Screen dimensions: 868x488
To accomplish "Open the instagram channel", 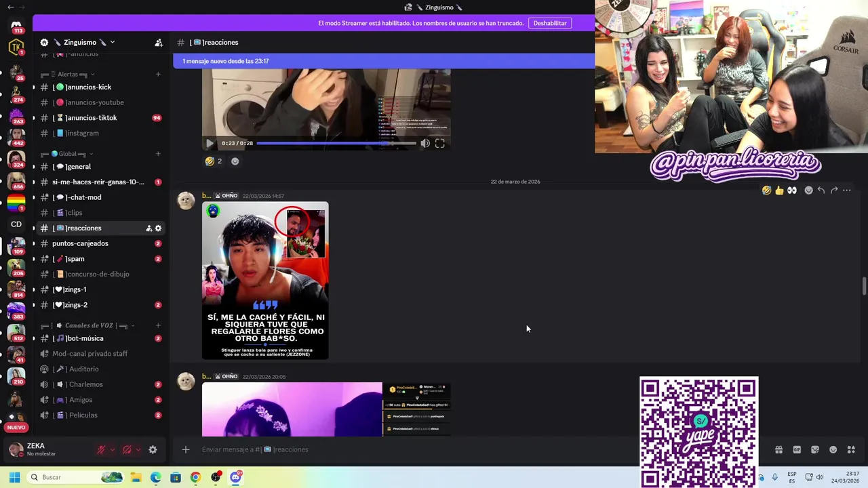I will click(x=100, y=133).
